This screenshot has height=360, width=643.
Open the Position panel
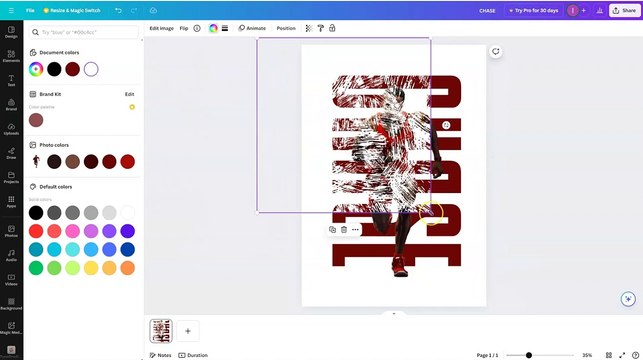coord(286,28)
